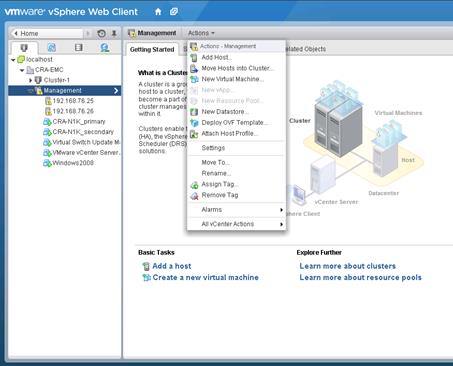The image size is (453, 366).
Task: Click host icon for 192.168.76.26
Action: click(48, 111)
